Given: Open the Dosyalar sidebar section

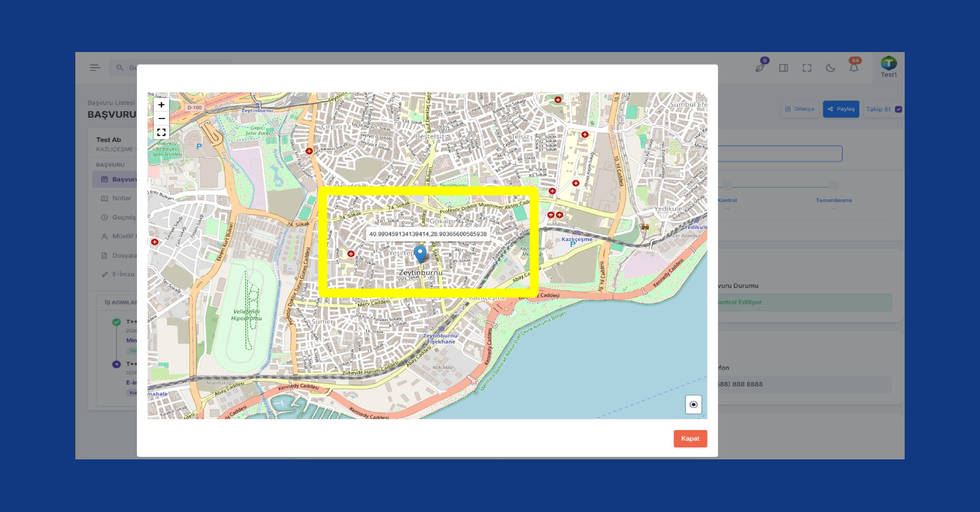Looking at the screenshot, I should point(118,255).
